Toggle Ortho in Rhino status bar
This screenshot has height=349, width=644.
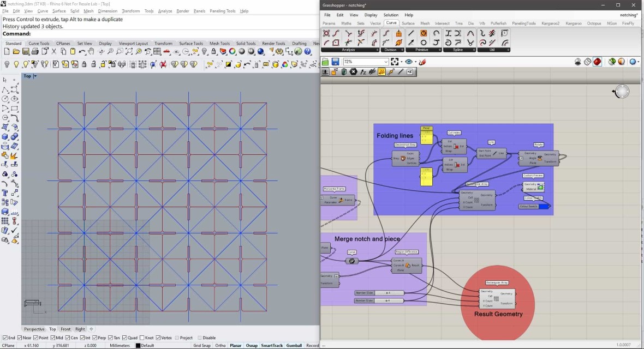pyautogui.click(x=220, y=345)
